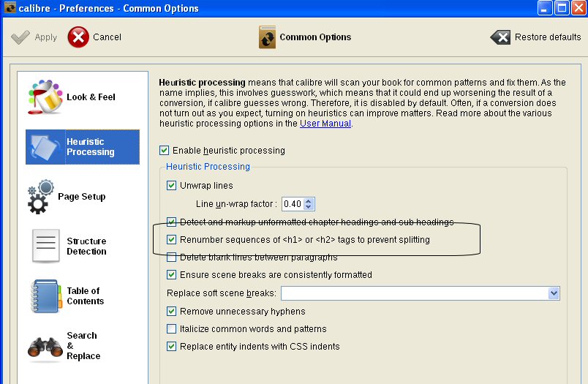588x384 pixels.
Task: Click the Apply button
Action: [34, 37]
